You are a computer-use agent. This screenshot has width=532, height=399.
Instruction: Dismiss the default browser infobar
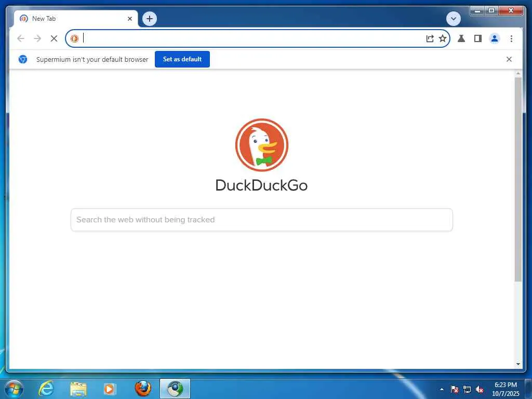click(x=509, y=59)
